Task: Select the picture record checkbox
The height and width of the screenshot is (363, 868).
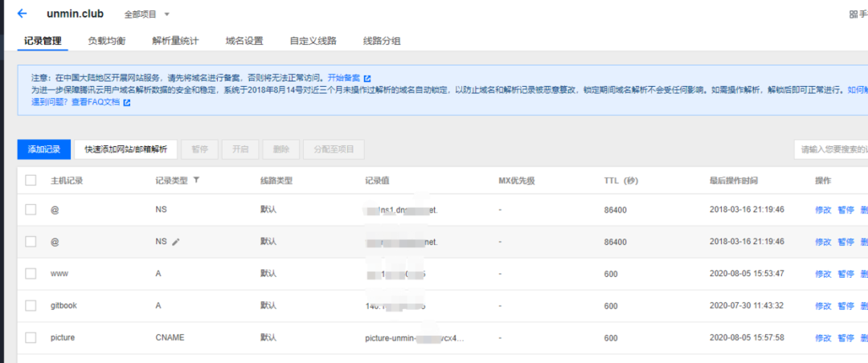Action: (31, 337)
